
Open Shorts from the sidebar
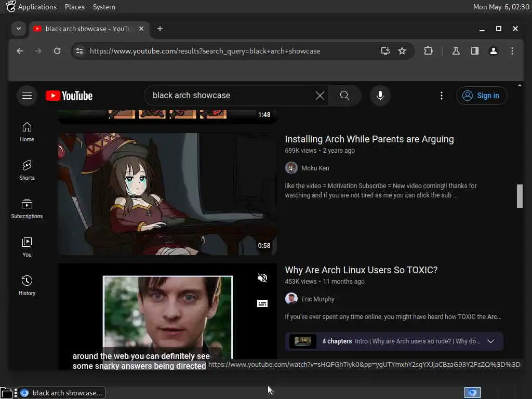(x=27, y=170)
